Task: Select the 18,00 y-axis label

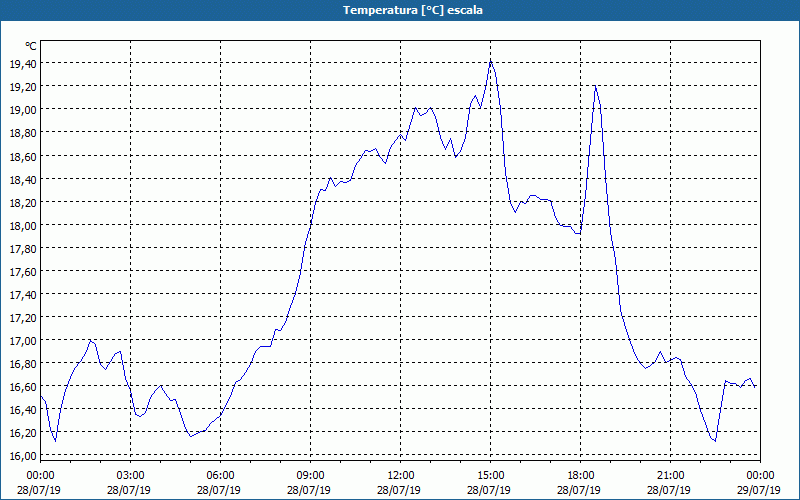Action: [22, 225]
